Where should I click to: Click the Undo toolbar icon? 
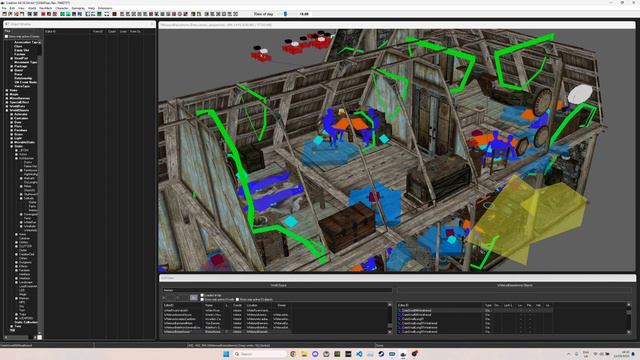pos(30,14)
